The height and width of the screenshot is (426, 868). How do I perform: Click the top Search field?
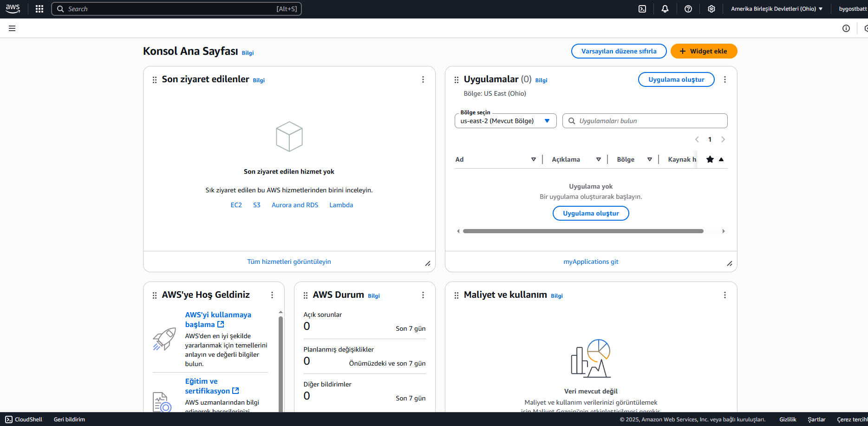[x=176, y=9]
